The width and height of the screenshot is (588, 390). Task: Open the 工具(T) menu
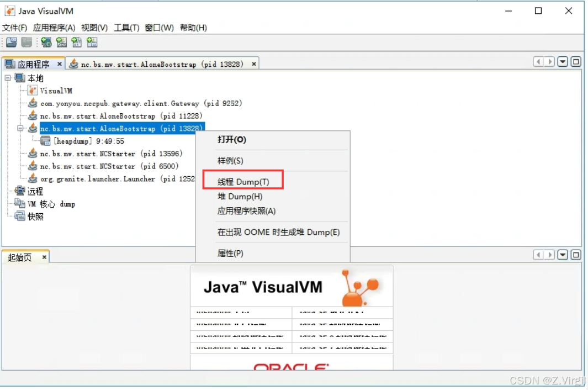126,28
